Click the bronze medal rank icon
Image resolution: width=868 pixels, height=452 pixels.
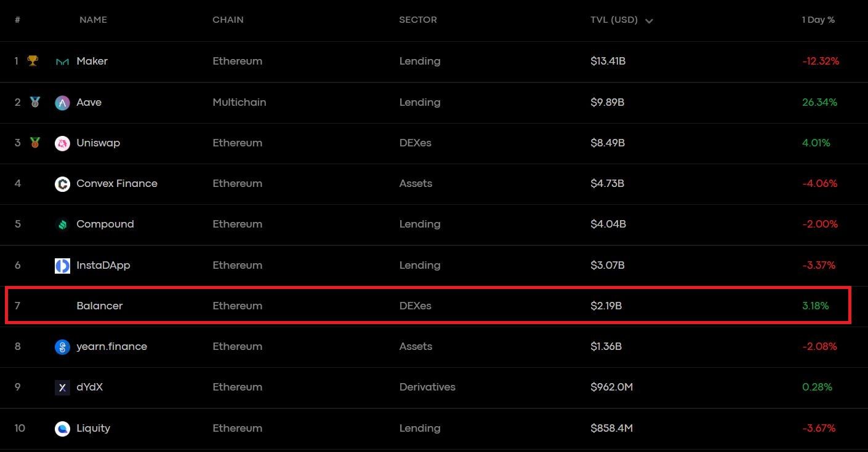coord(35,143)
